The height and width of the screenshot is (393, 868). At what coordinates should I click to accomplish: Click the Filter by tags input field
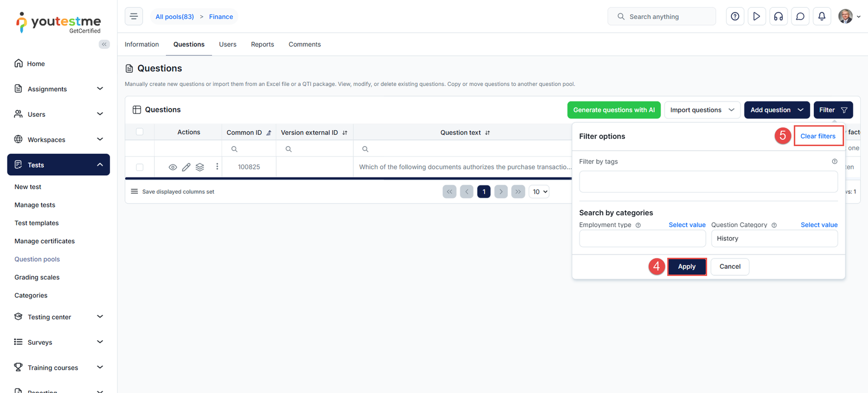[x=708, y=182]
